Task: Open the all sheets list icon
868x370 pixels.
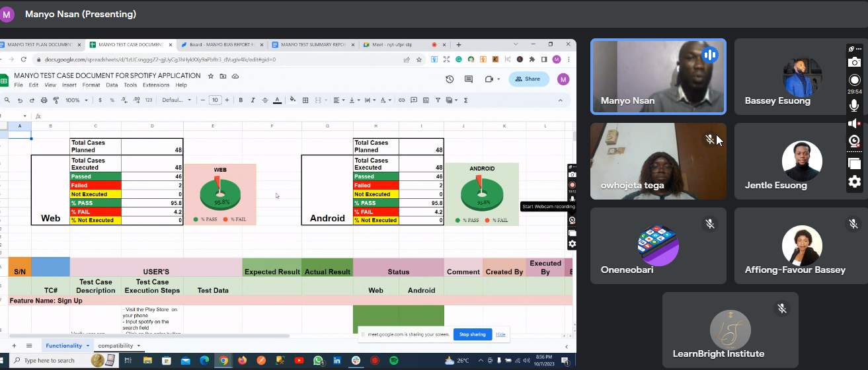Action: (x=29, y=346)
